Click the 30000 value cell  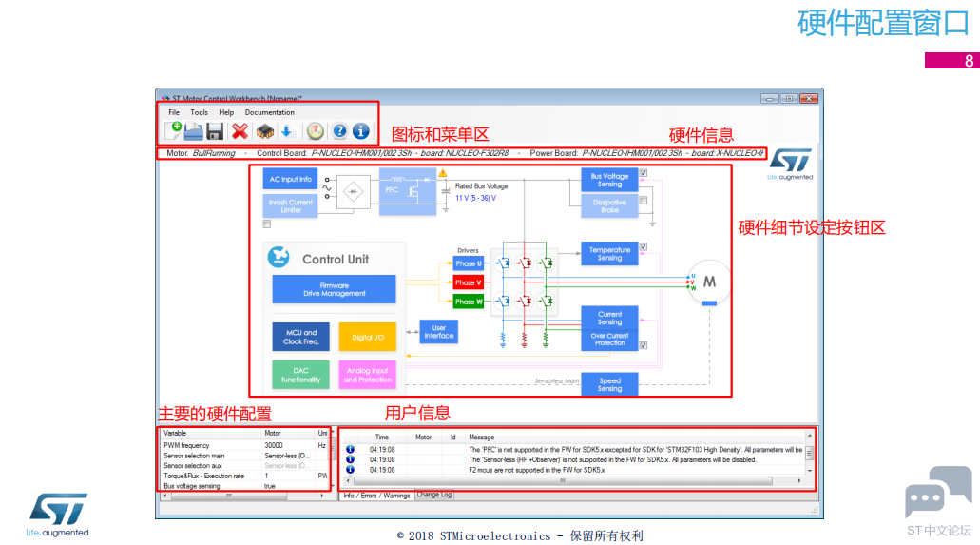tap(289, 445)
